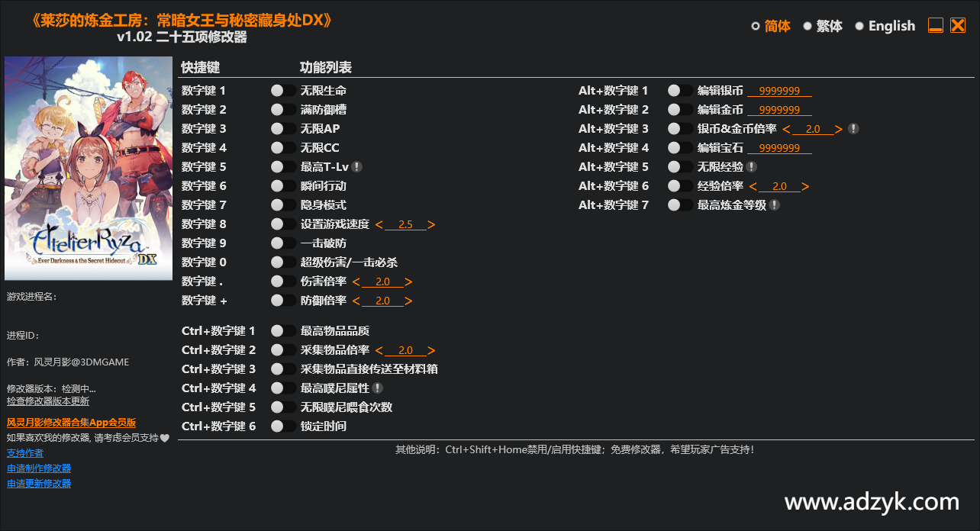Toggle 隐身模式 on
980x531 pixels.
(283, 205)
